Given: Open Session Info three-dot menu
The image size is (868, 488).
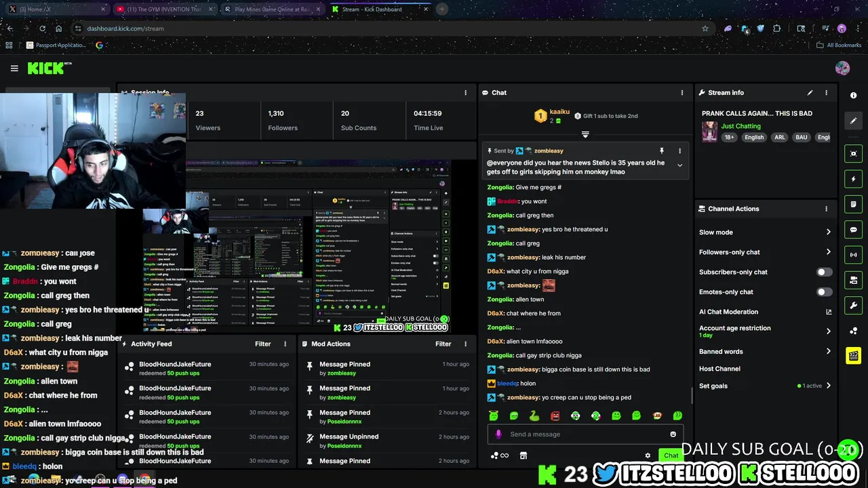Looking at the screenshot, I should (x=465, y=93).
